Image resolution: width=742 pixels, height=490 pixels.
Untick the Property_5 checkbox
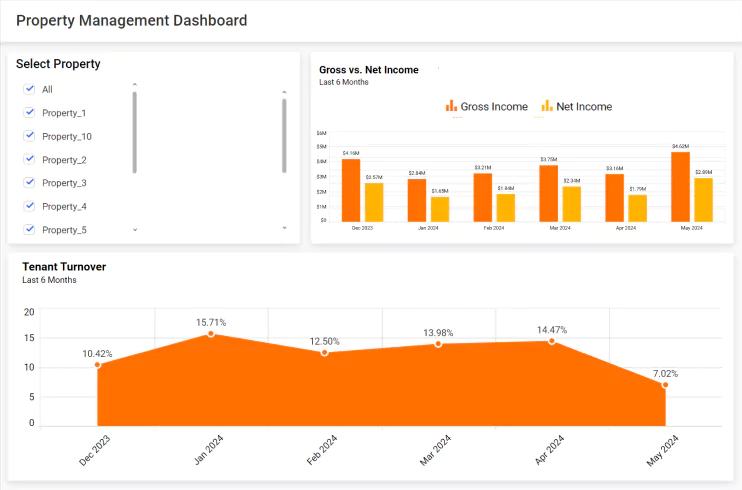click(29, 229)
